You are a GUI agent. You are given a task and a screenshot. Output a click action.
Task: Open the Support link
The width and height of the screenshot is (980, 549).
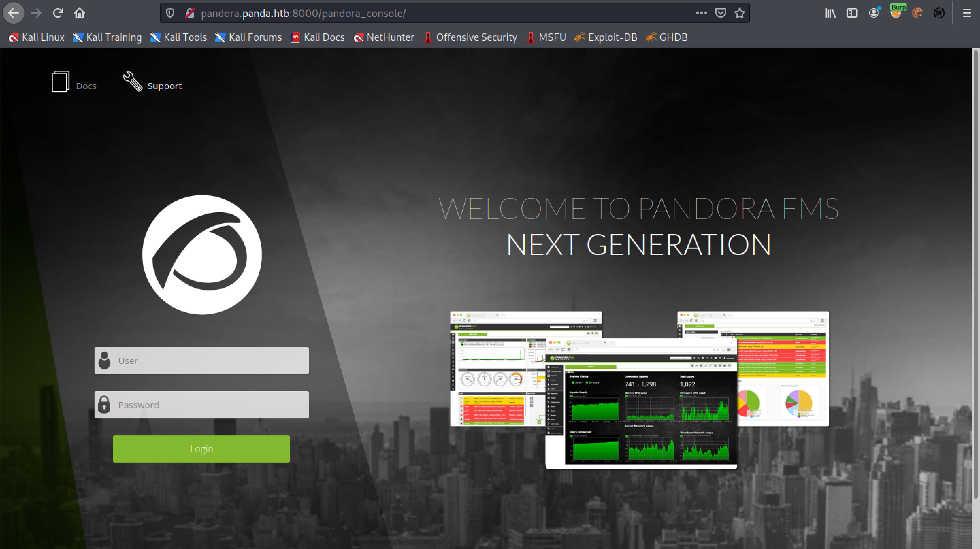tap(165, 86)
